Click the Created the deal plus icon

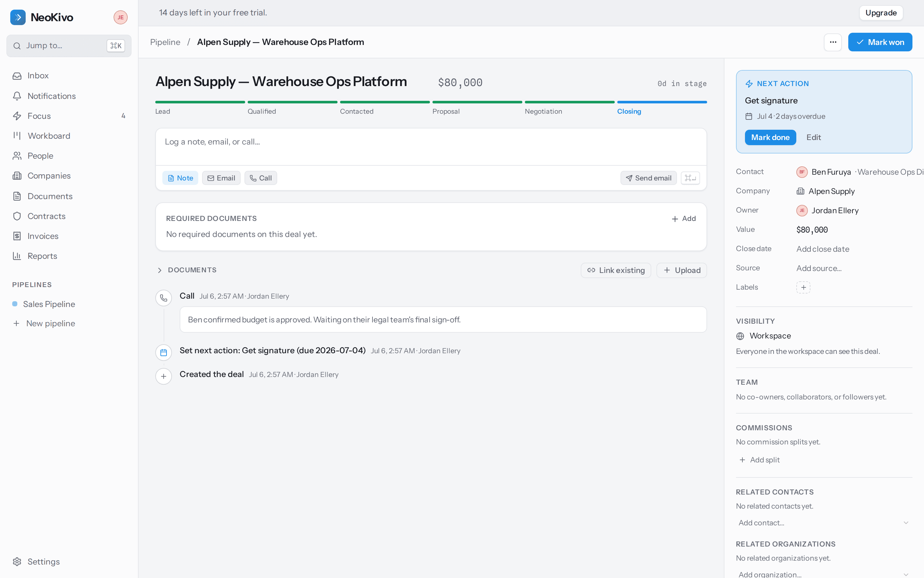[x=163, y=377]
